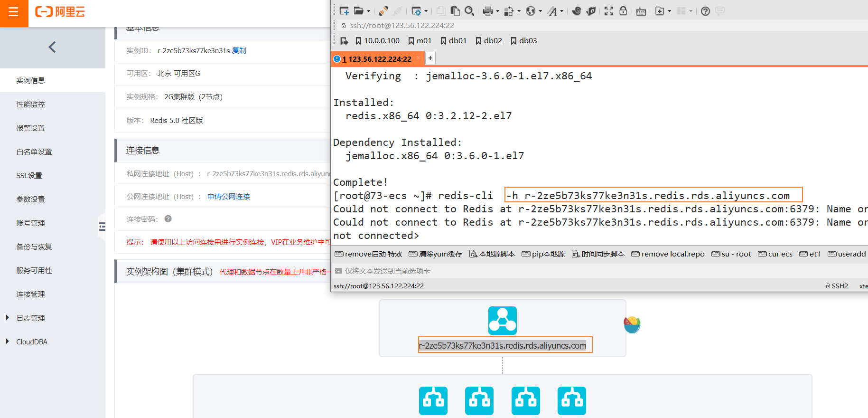
Task: Click the new tab plus-page icon
Action: tap(660, 11)
